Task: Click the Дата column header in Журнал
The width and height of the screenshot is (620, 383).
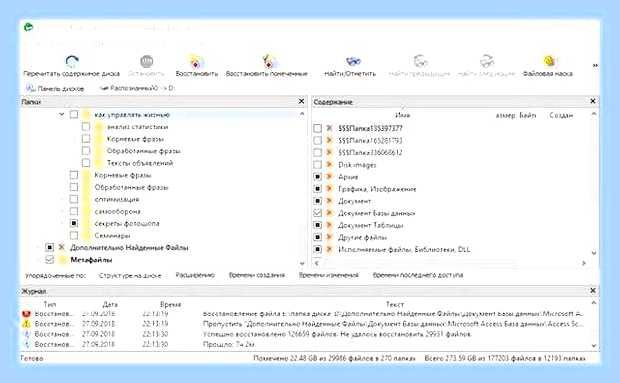Action: click(x=110, y=304)
